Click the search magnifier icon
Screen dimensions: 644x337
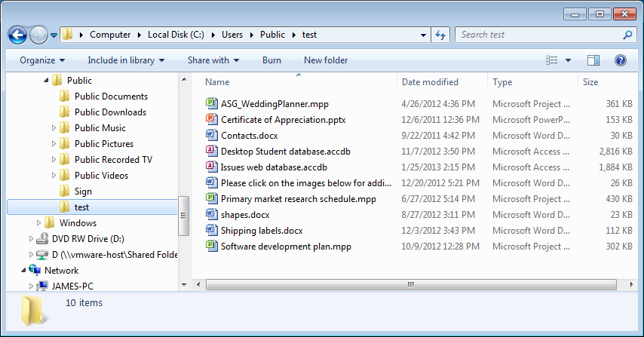(627, 35)
